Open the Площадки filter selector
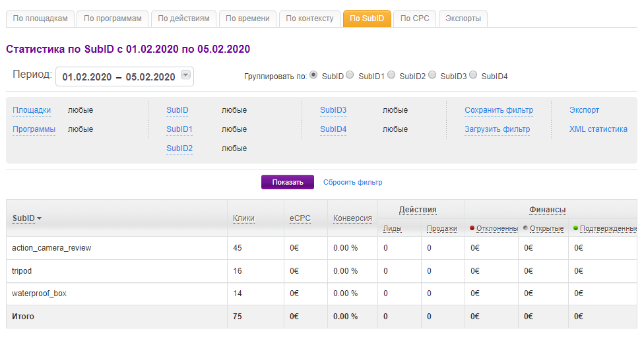This screenshot has width=644, height=339. click(32, 110)
